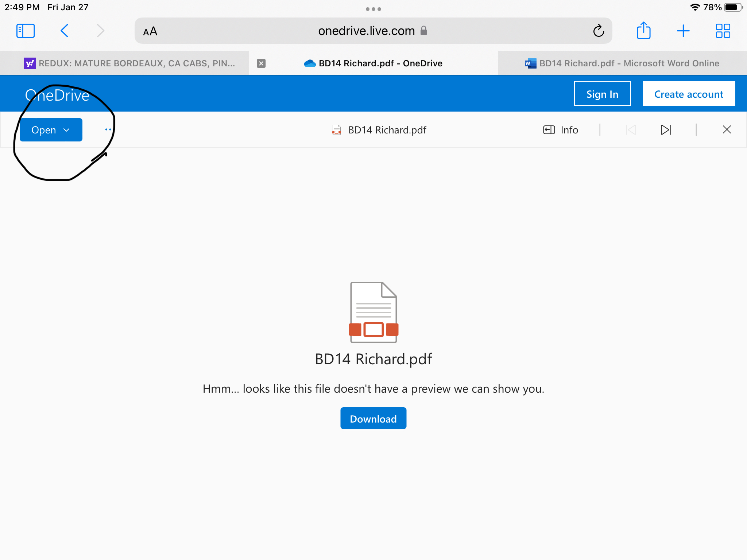The width and height of the screenshot is (747, 560).
Task: Show the Safari sidebar
Action: click(x=26, y=31)
